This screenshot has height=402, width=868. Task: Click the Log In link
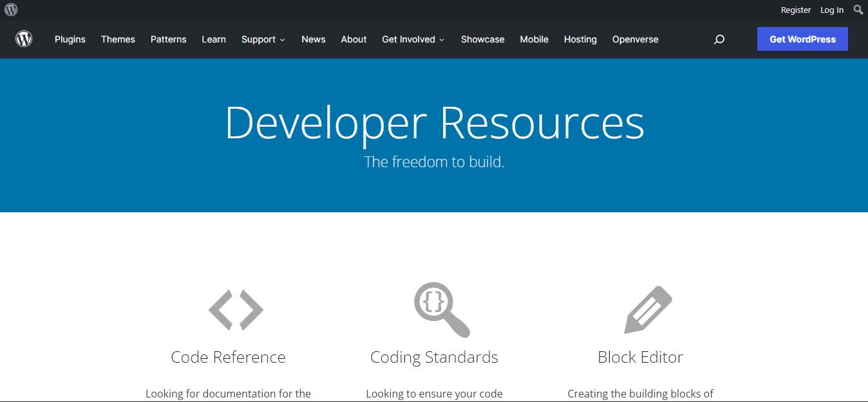(x=832, y=10)
